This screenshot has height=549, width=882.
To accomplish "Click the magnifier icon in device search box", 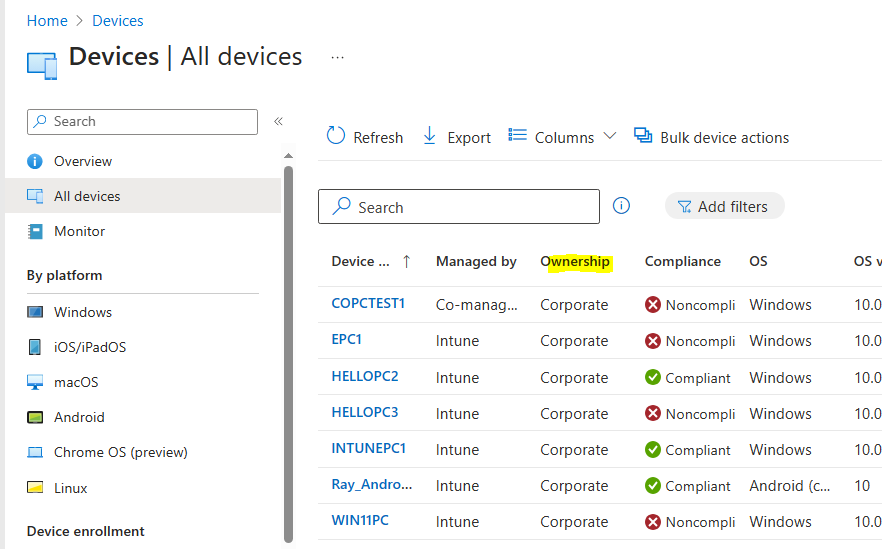I will [341, 206].
